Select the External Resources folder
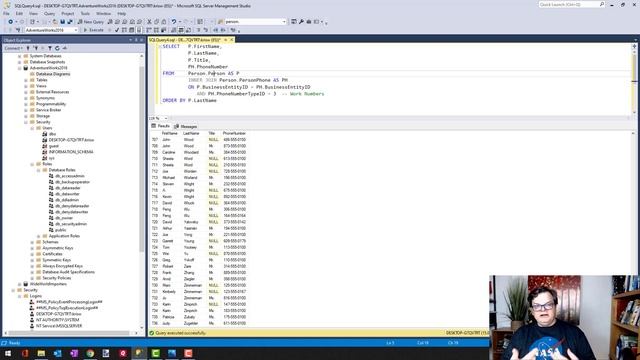Image resolution: width=640 pixels, height=360 pixels. (52, 92)
